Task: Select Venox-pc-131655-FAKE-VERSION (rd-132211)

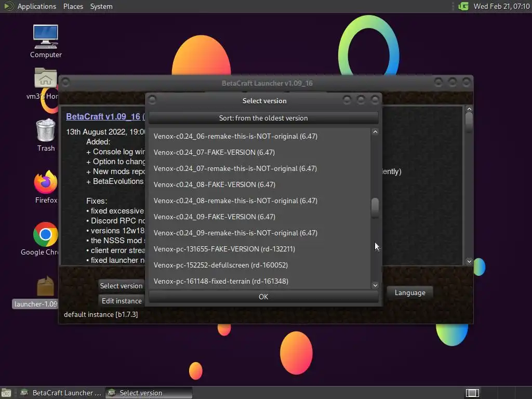Action: 260,249
